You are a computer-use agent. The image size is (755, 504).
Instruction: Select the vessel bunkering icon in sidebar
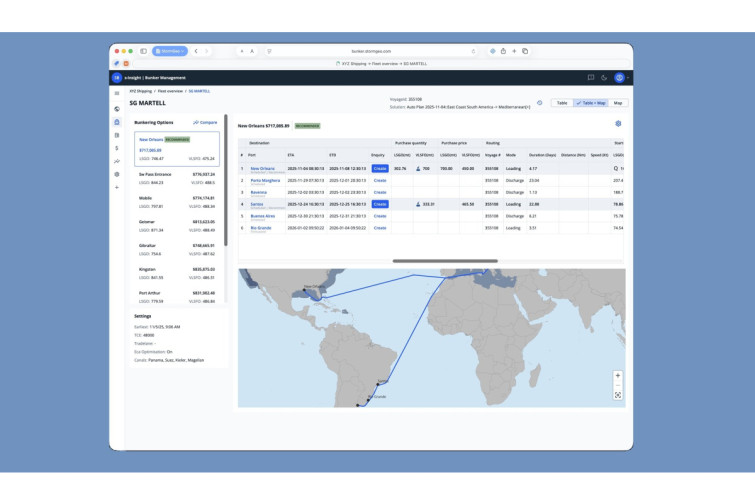pyautogui.click(x=117, y=122)
